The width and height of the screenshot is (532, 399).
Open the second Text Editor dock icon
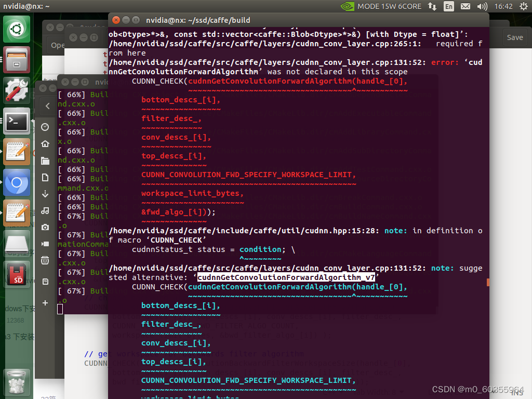(x=17, y=213)
